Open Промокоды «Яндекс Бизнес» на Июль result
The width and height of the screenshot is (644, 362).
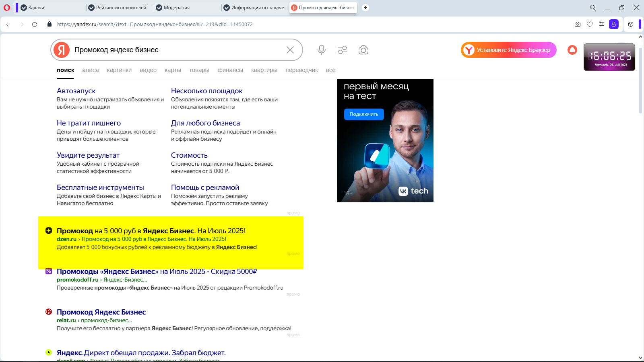pos(157,271)
